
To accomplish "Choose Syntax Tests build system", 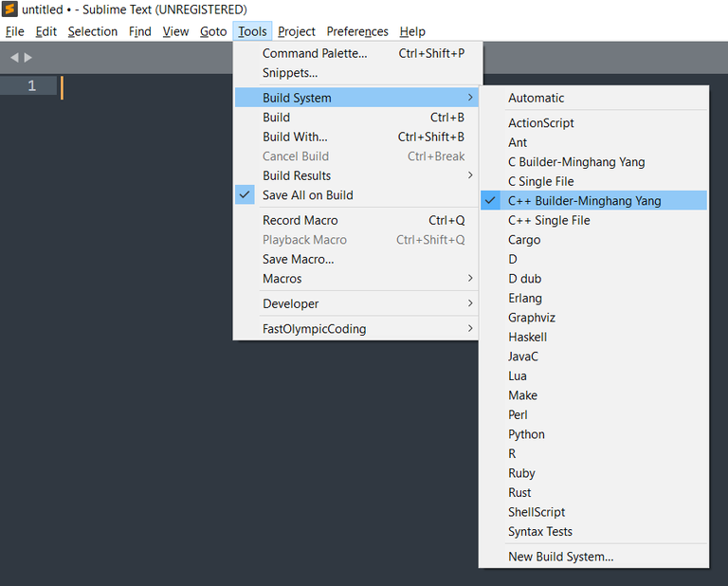I will tap(593, 531).
